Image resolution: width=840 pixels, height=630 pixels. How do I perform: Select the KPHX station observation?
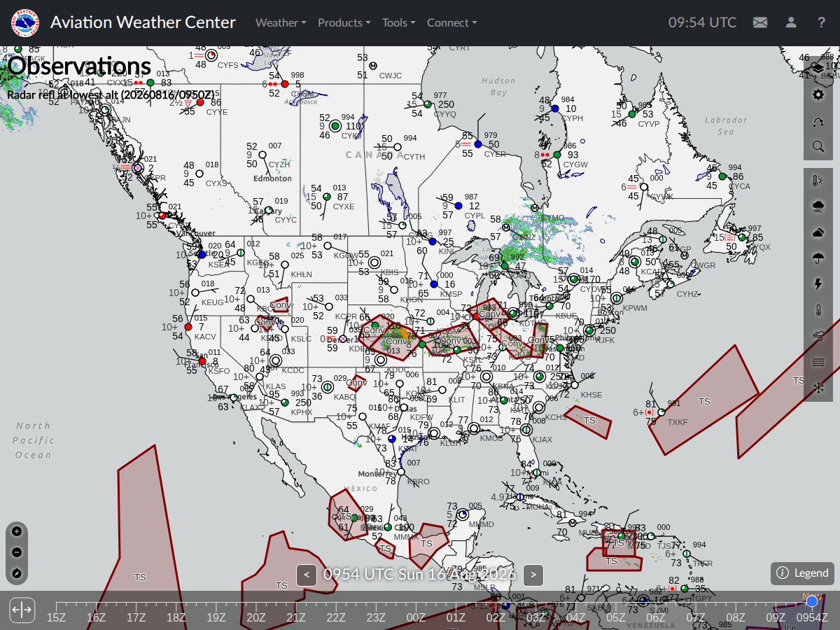point(285,403)
